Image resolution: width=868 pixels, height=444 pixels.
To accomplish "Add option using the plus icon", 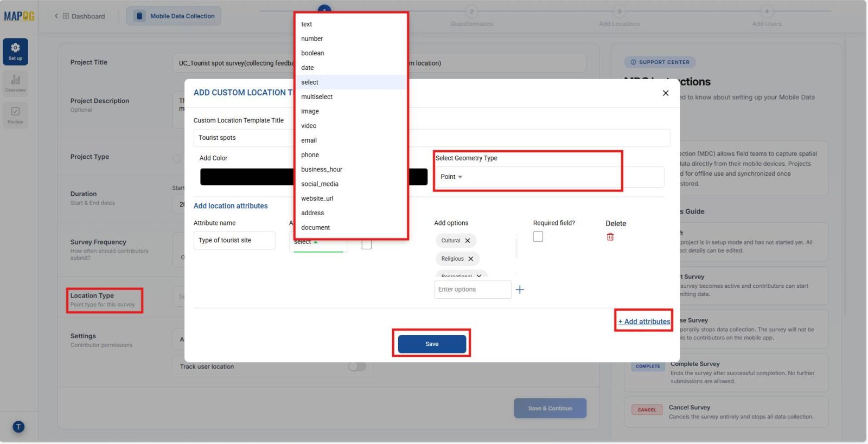I will pos(520,289).
